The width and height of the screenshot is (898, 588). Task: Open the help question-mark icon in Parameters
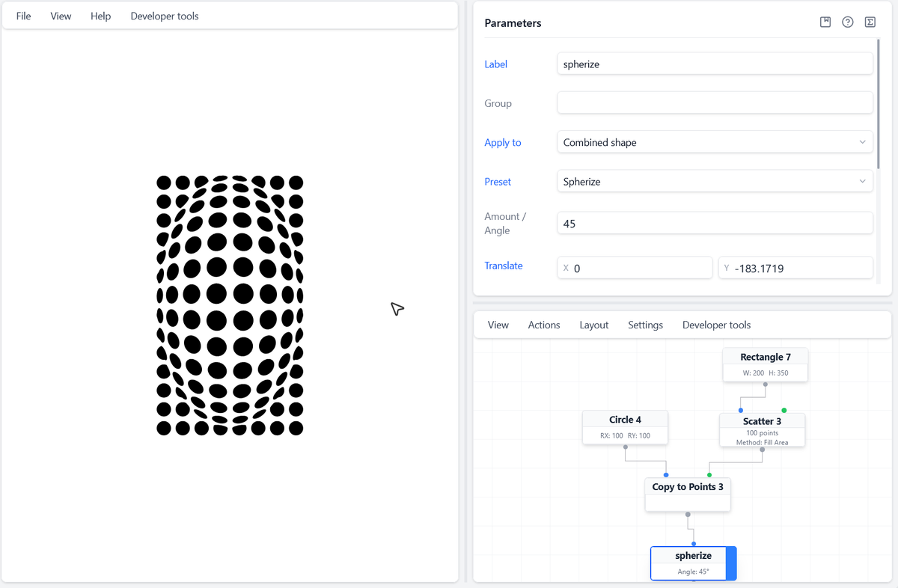pyautogui.click(x=848, y=22)
